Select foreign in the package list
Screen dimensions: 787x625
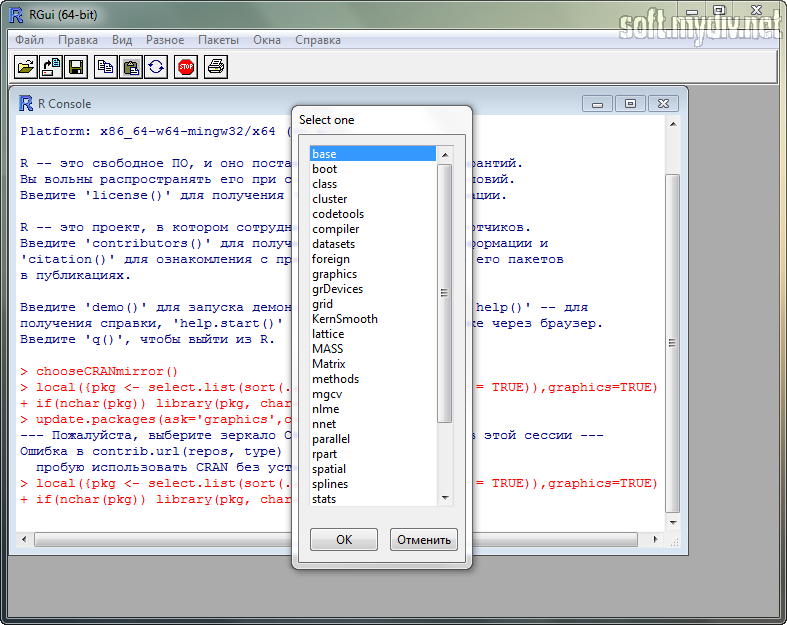[x=373, y=259]
